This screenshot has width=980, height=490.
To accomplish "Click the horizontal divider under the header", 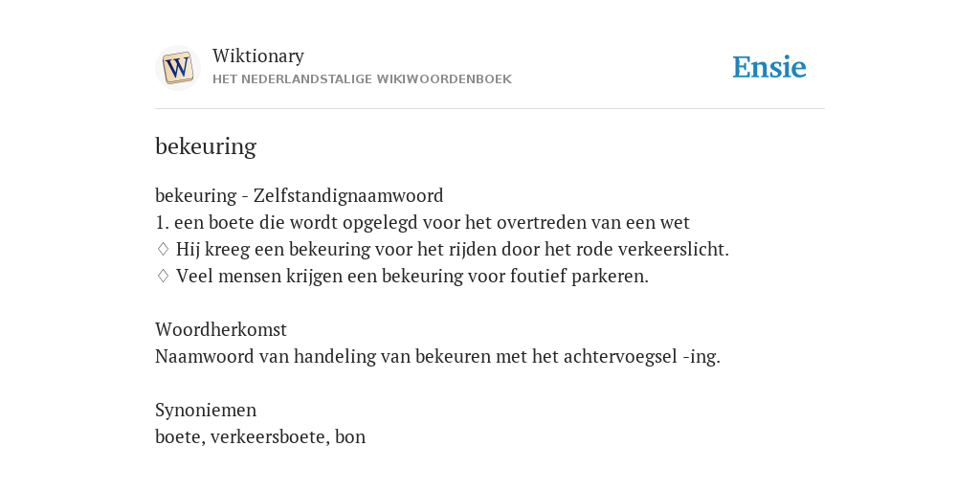I will (x=490, y=109).
